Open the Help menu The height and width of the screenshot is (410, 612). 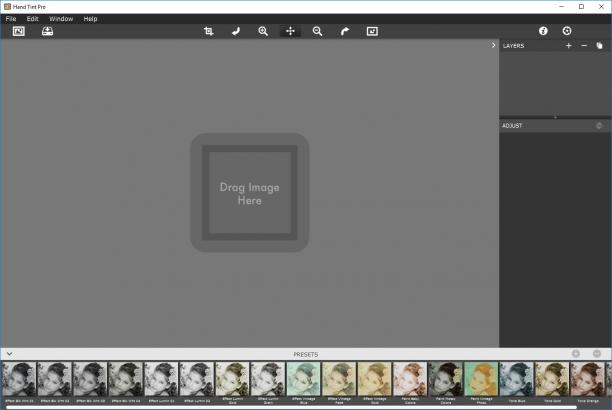90,19
